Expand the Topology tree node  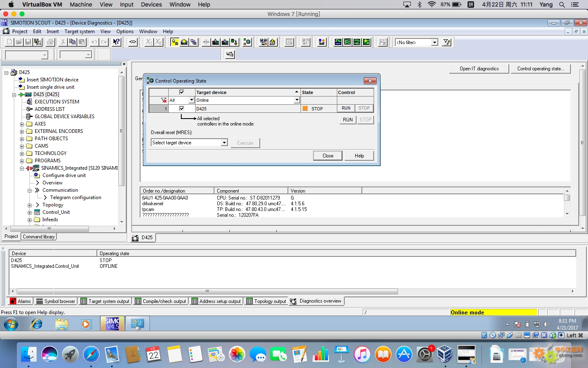30,205
